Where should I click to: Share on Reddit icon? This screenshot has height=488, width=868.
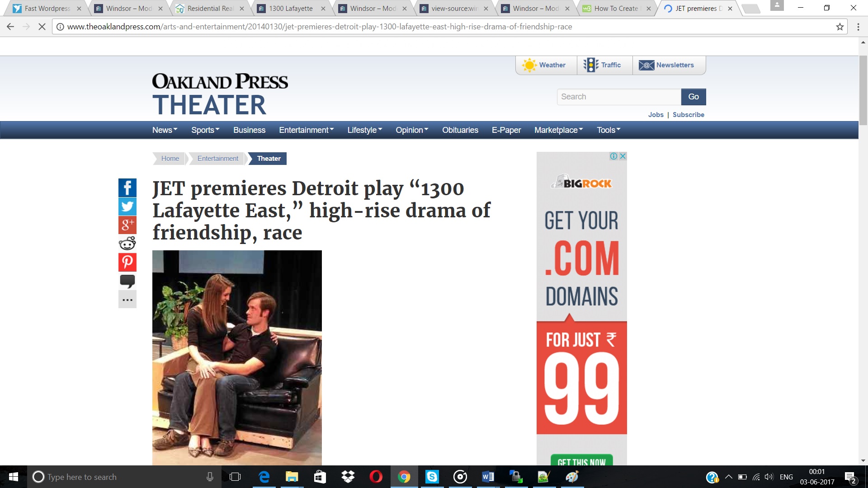point(127,244)
